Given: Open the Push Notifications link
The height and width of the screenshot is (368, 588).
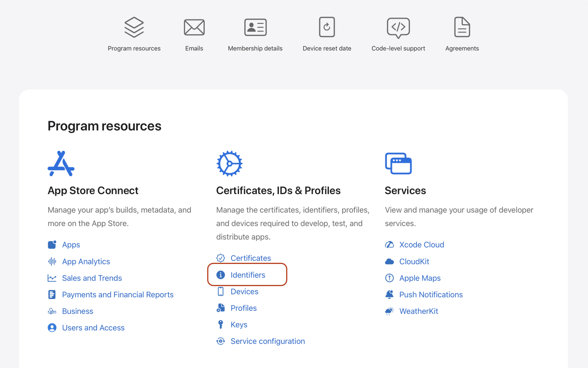Looking at the screenshot, I should (x=431, y=295).
